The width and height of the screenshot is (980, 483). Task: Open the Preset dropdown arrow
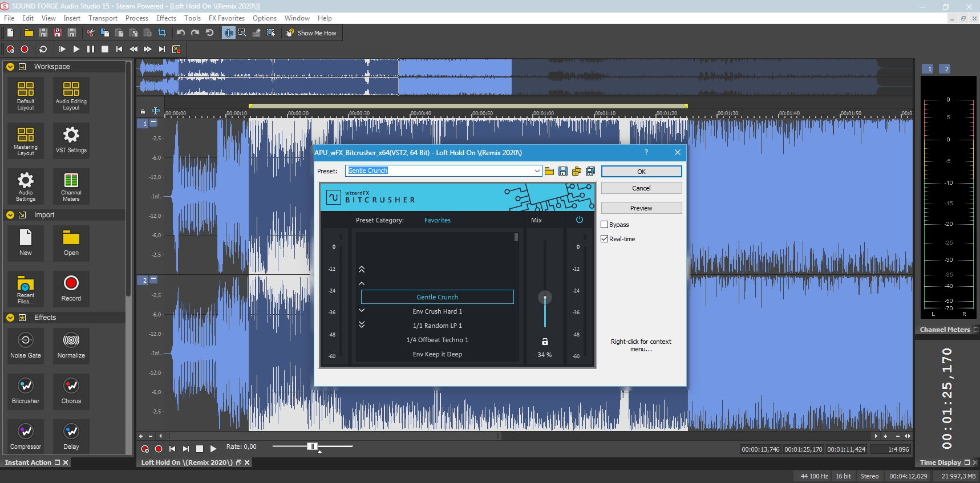[x=537, y=171]
